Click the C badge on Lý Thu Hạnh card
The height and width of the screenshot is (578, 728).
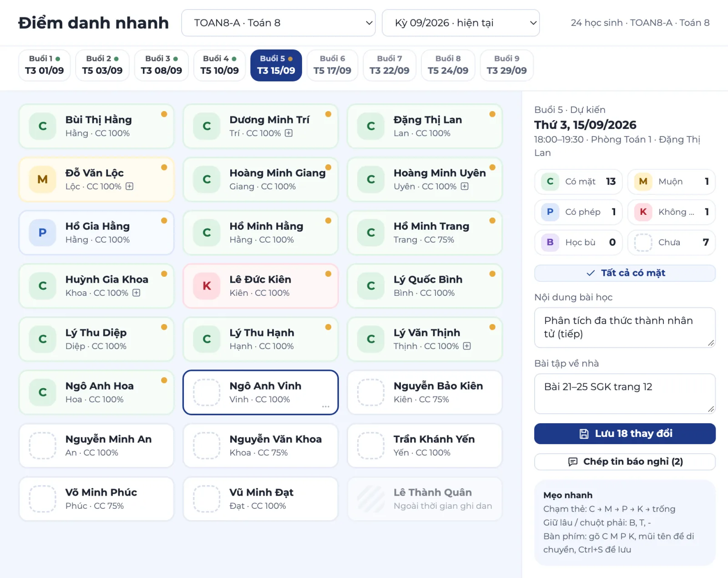(207, 339)
